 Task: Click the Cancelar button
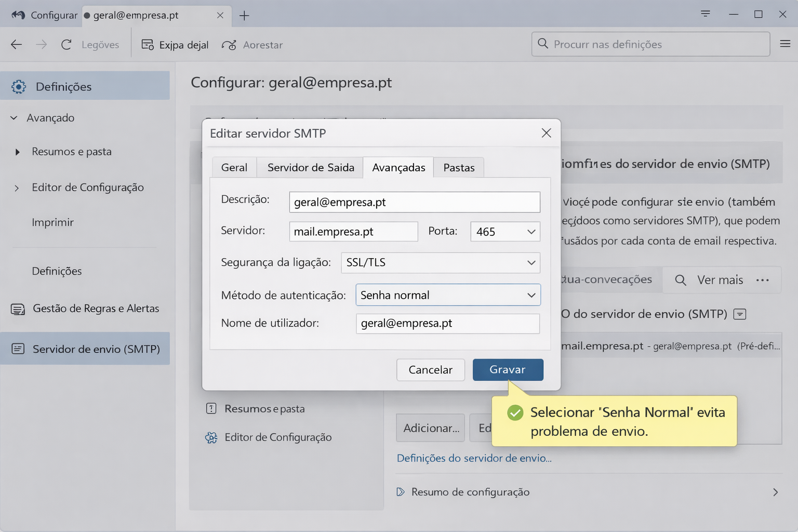tap(430, 370)
